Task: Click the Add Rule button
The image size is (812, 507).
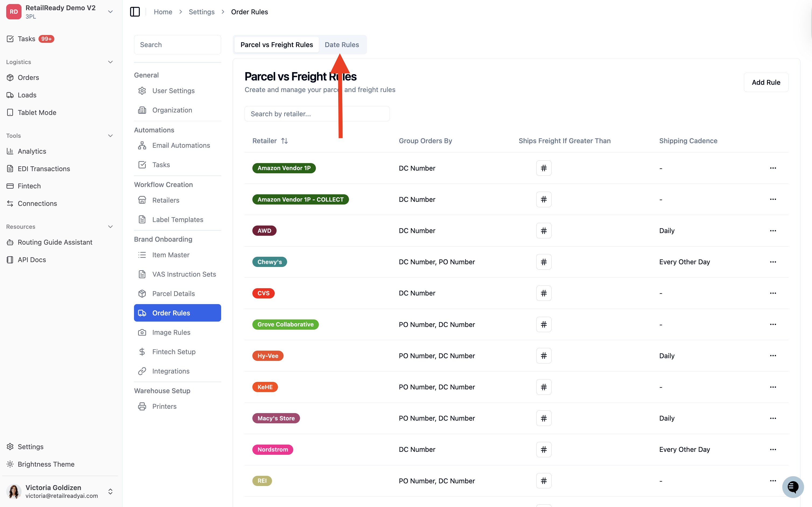Action: [x=766, y=82]
